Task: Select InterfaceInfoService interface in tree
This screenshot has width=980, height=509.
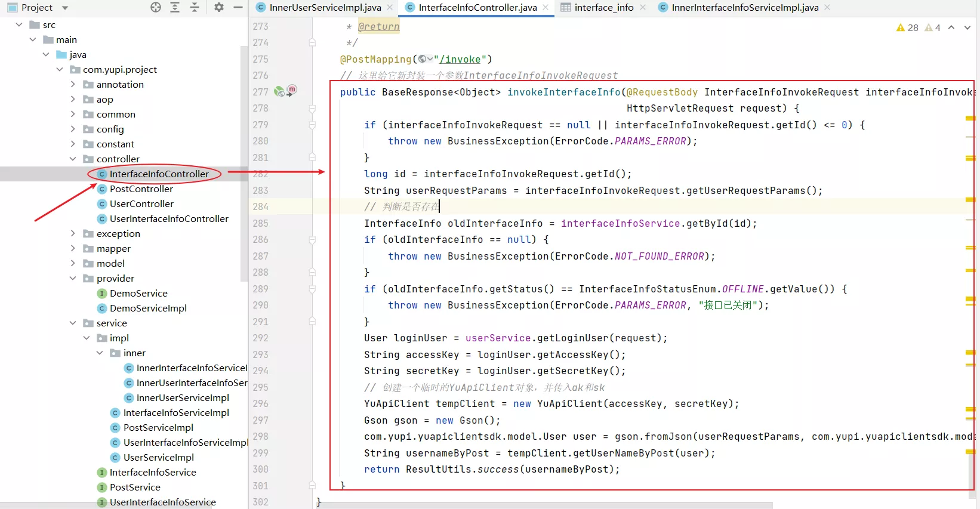Action: pyautogui.click(x=153, y=472)
